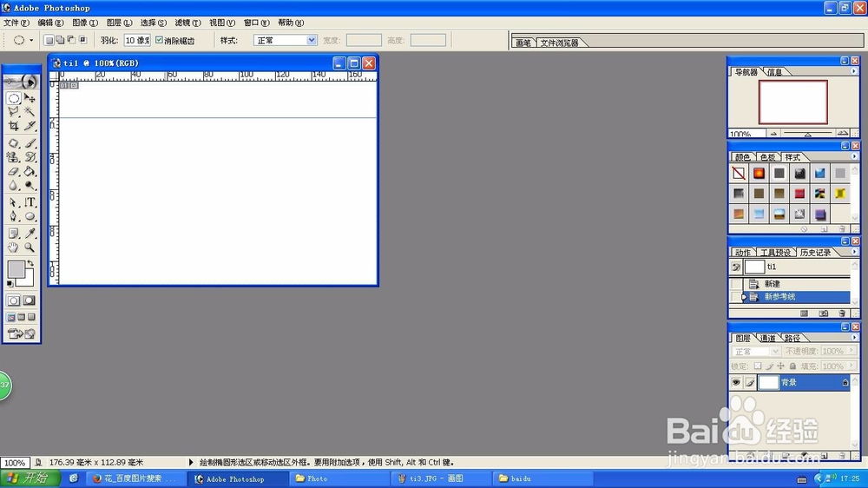Image resolution: width=868 pixels, height=488 pixels.
Task: Select 'New selection' mode in options bar
Action: [49, 40]
